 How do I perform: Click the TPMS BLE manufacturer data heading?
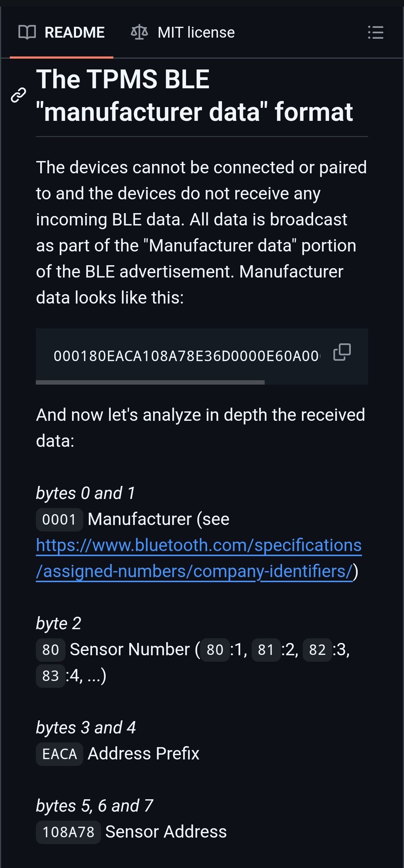pos(194,96)
